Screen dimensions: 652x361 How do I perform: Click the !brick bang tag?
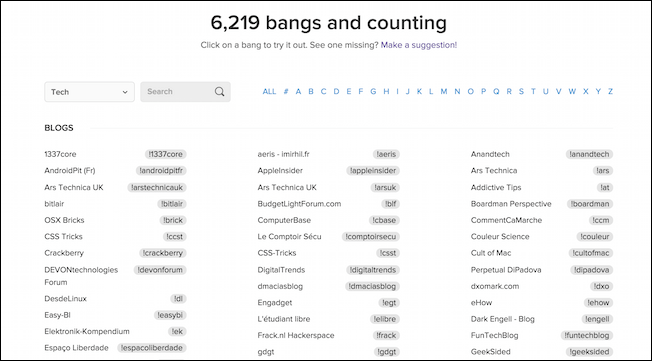tap(173, 220)
